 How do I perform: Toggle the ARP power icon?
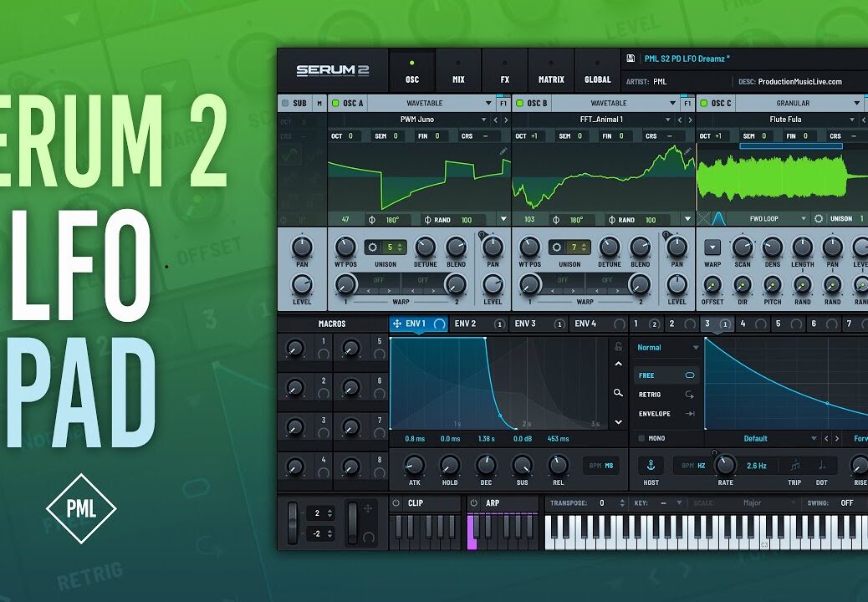[x=473, y=503]
